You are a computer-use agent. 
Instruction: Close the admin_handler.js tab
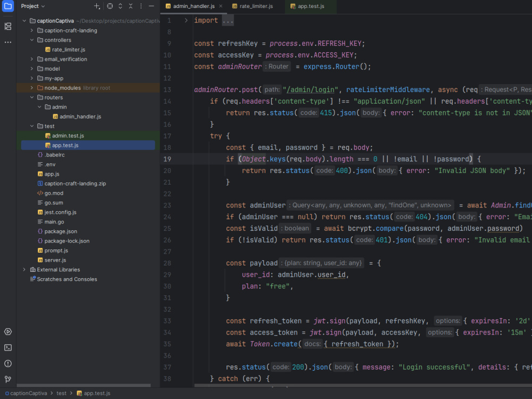pyautogui.click(x=221, y=6)
